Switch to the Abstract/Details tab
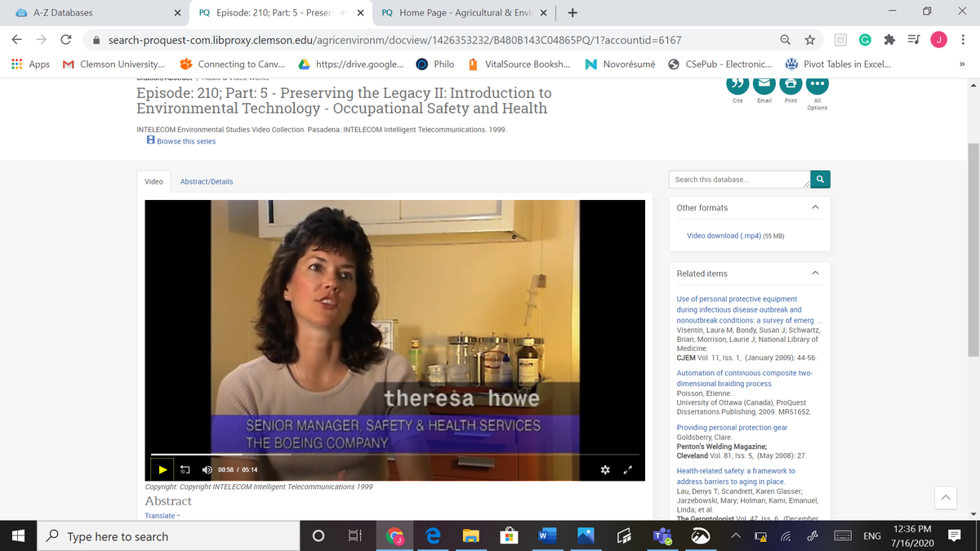Image resolution: width=980 pixels, height=551 pixels. pos(207,181)
